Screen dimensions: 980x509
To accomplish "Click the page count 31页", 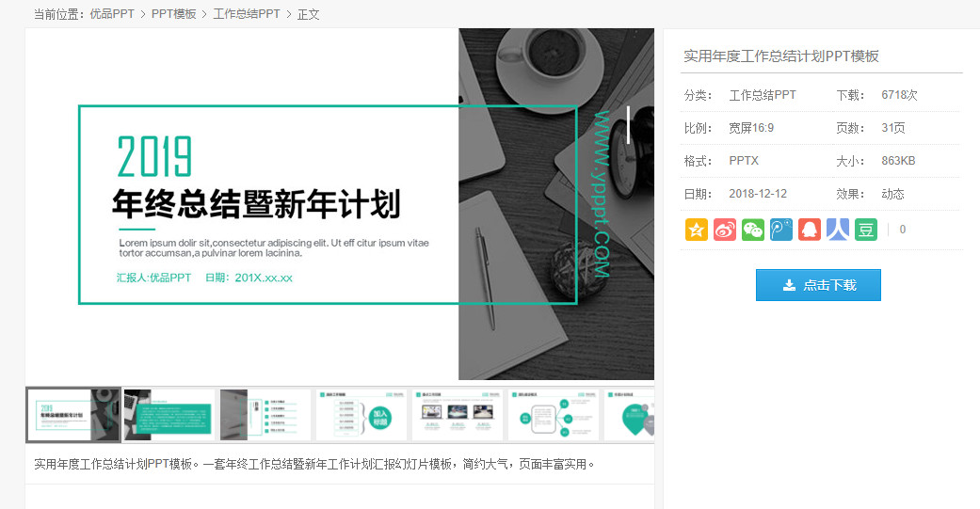I will point(893,128).
